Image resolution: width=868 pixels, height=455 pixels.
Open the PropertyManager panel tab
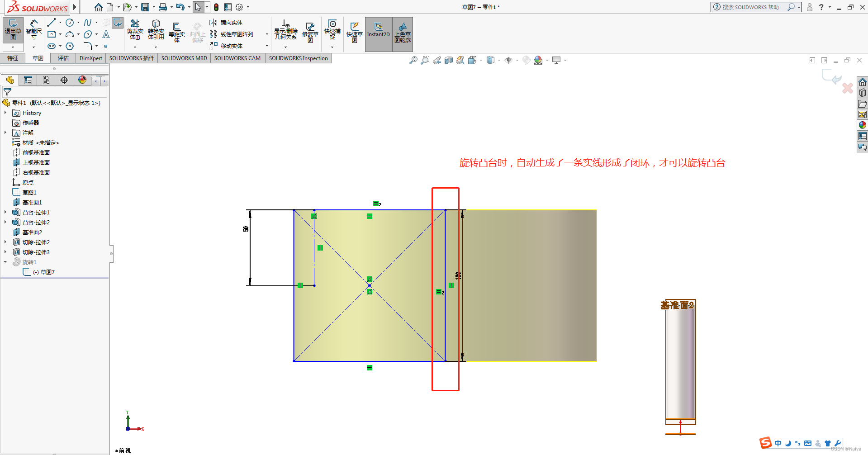click(x=28, y=80)
